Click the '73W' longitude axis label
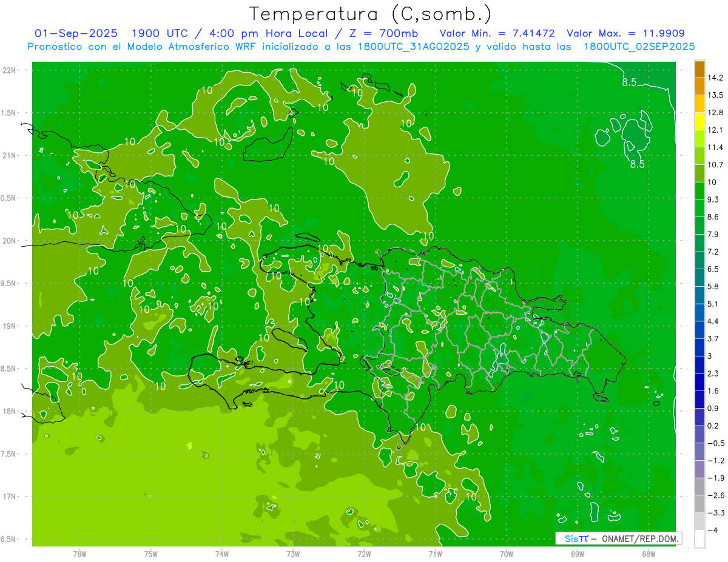The width and height of the screenshot is (728, 562). 293,554
